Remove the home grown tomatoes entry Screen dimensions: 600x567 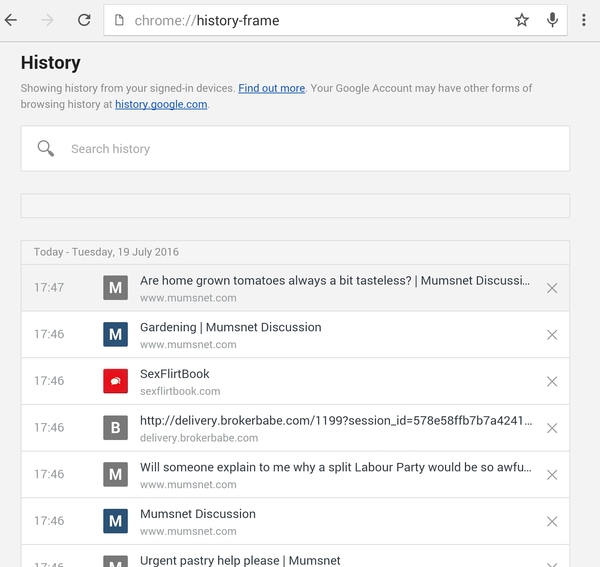pos(552,288)
